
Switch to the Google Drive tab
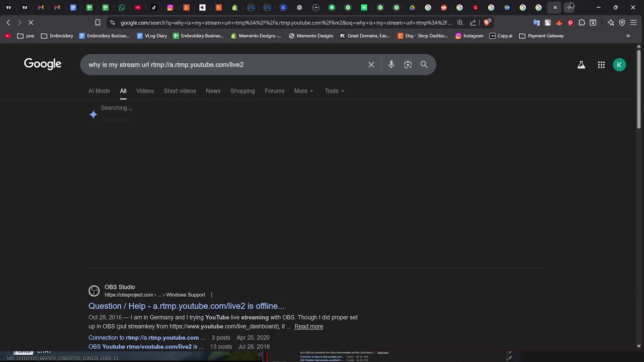413,8
